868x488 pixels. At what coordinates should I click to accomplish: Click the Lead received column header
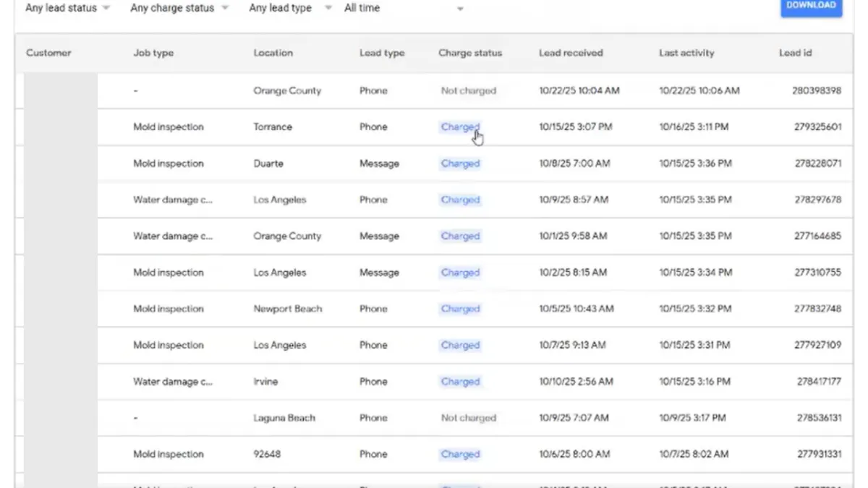[x=571, y=53]
